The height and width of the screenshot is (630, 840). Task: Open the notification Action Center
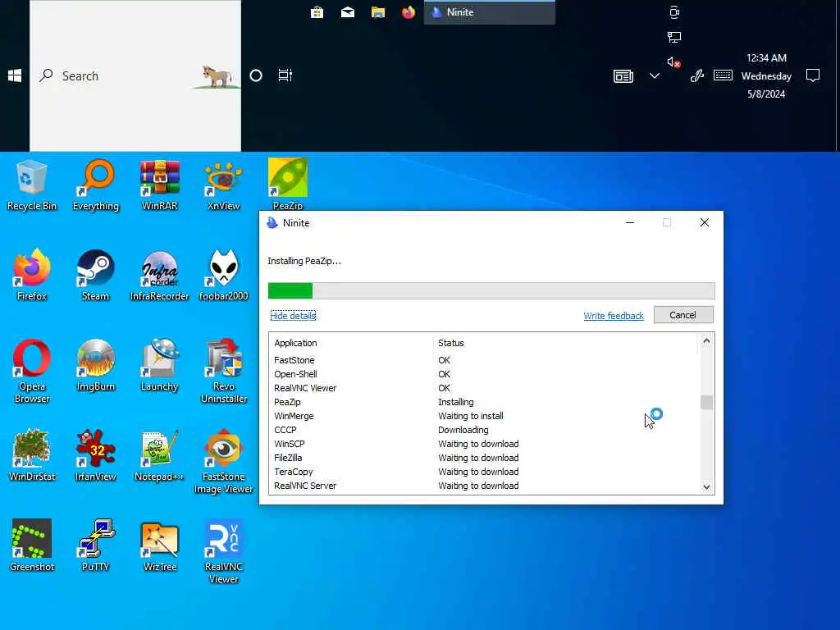coord(813,75)
